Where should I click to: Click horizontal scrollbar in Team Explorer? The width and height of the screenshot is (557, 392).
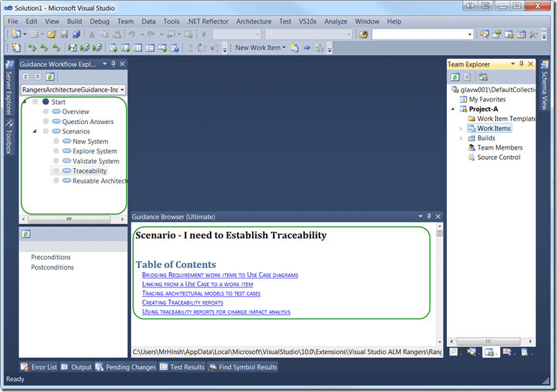click(x=488, y=341)
